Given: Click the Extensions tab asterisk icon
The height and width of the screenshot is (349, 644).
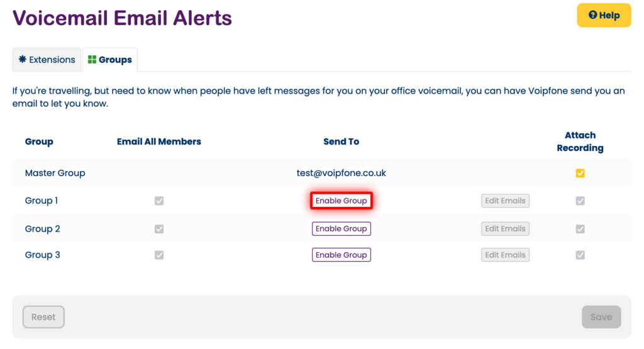Looking at the screenshot, I should click(23, 60).
